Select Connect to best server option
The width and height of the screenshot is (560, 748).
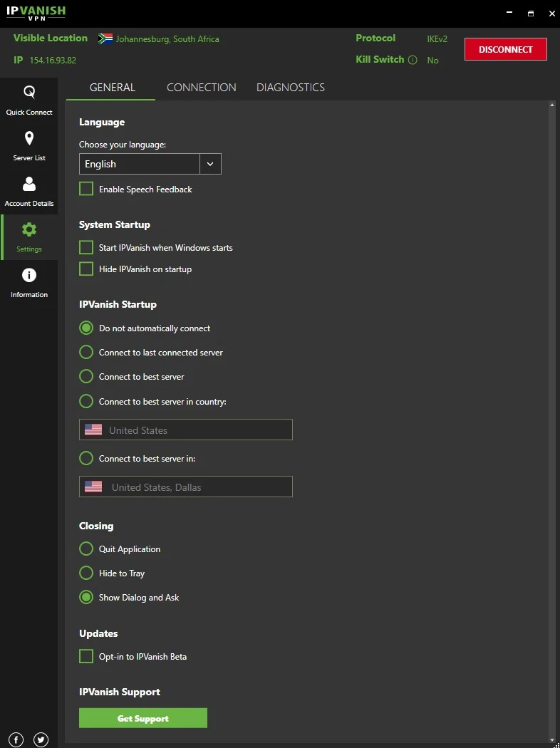point(86,376)
